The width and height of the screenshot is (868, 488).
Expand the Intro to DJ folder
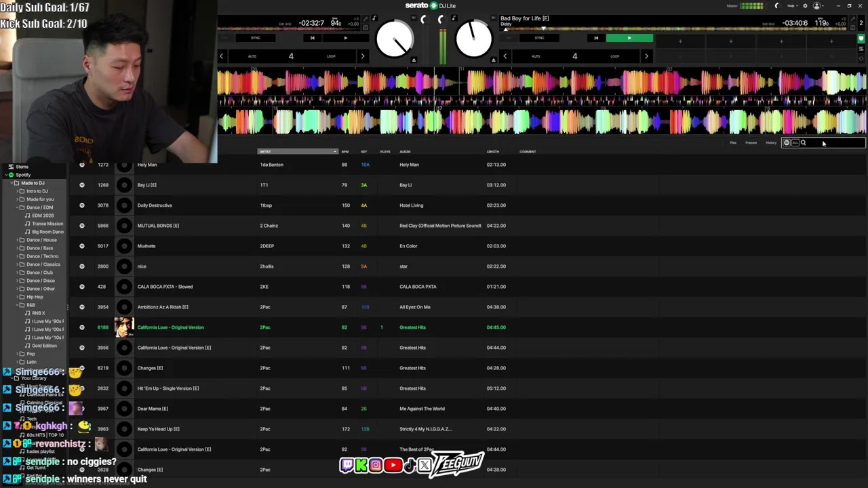[x=18, y=191]
